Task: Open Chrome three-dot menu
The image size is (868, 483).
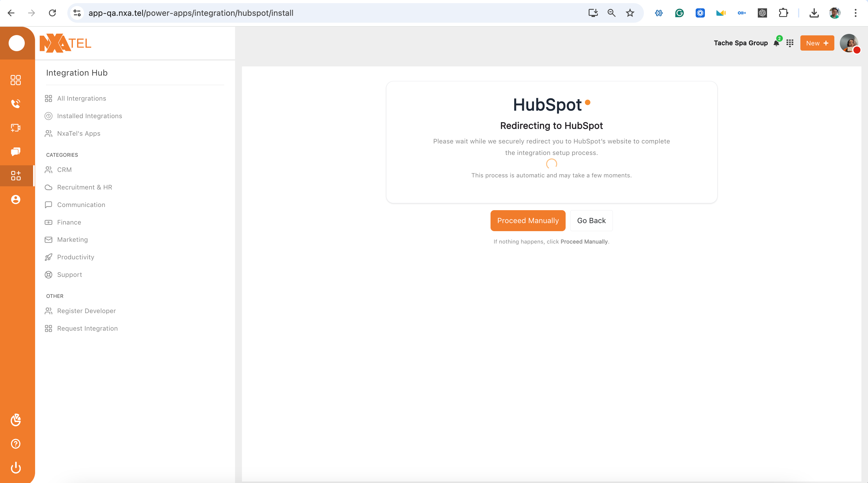Action: coord(856,13)
